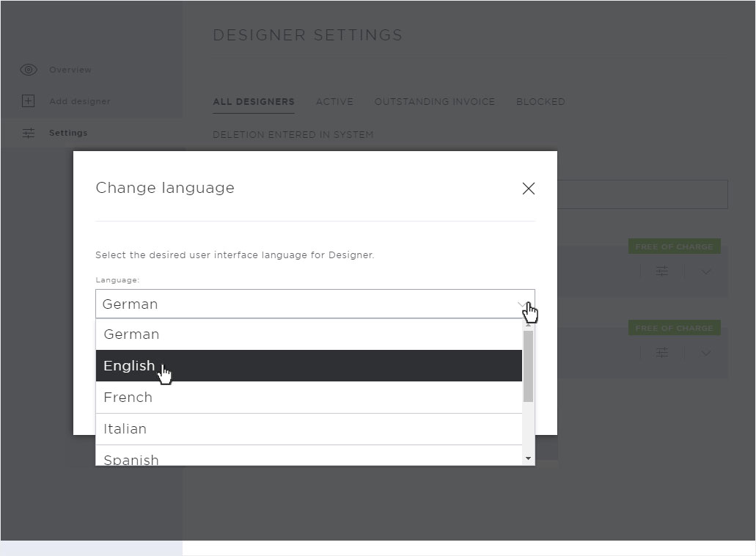Click the Change language dialog title
The height and width of the screenshot is (556, 756).
pos(165,188)
